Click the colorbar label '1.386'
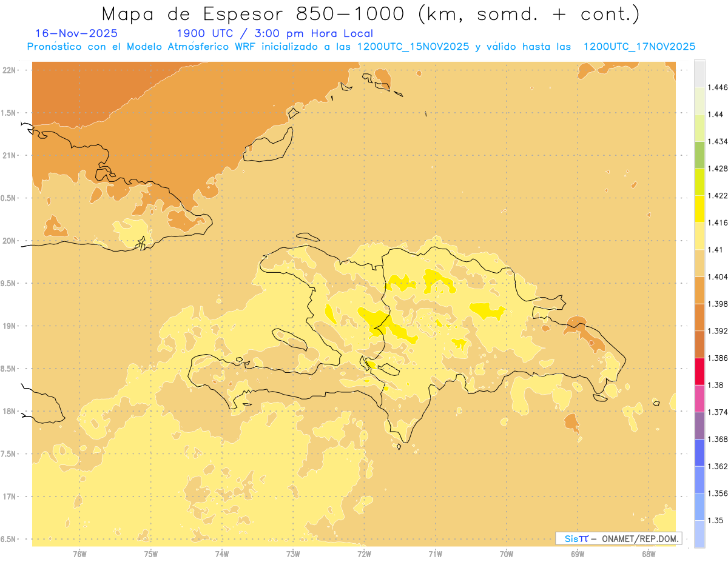The height and width of the screenshot is (562, 728). [x=719, y=358]
